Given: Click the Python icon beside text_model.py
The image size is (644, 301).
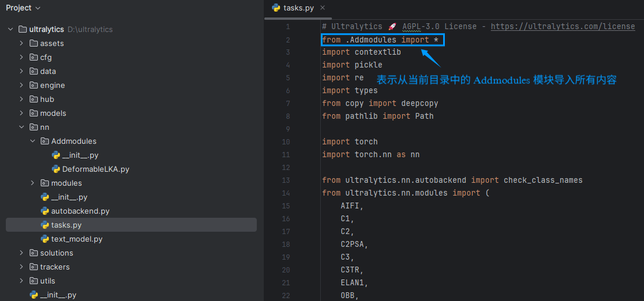Looking at the screenshot, I should click(x=45, y=239).
